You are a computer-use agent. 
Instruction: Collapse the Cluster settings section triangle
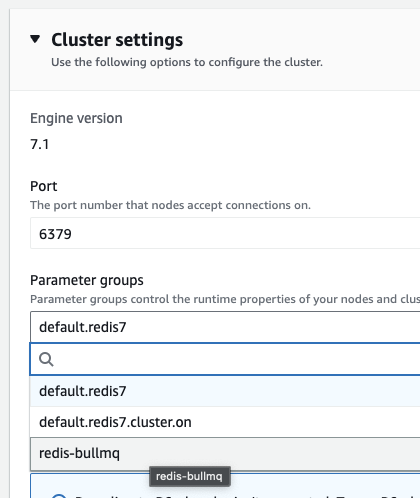pos(35,39)
